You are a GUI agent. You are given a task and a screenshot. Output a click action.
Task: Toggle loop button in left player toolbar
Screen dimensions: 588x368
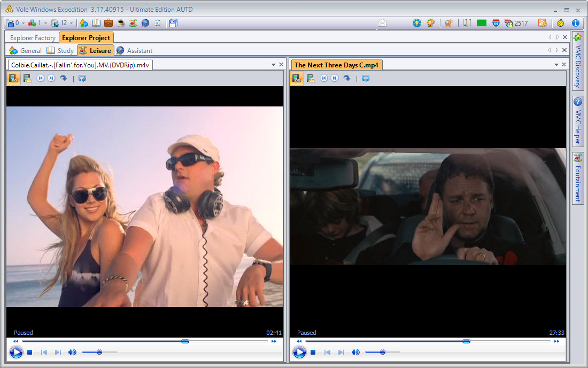(82, 78)
